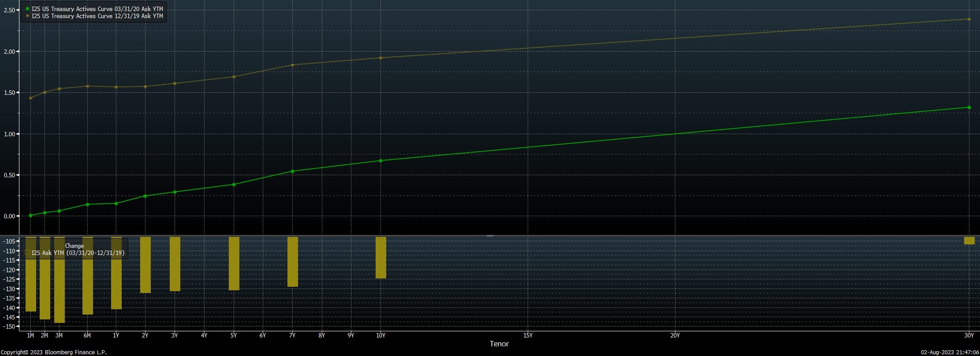Click the 2.00 yield axis value

click(x=9, y=52)
